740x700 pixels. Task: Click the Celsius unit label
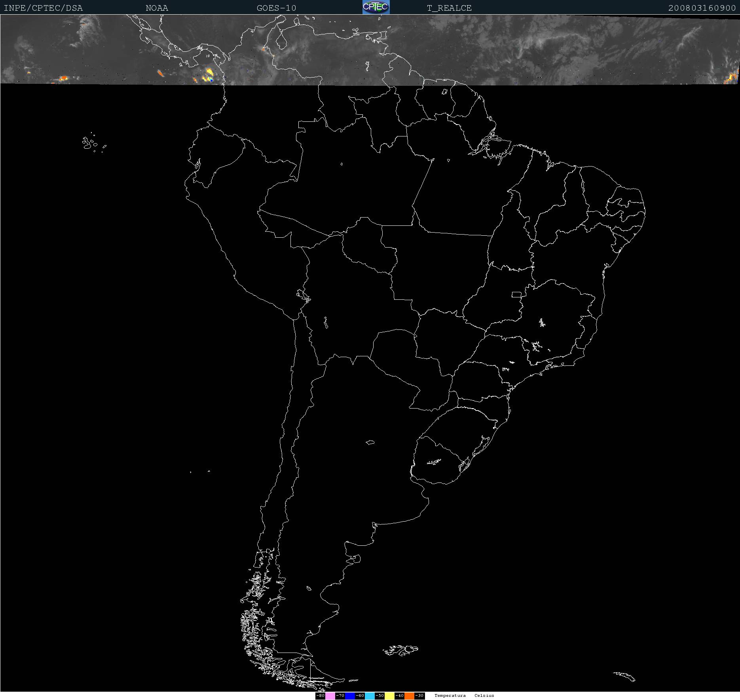coord(484,696)
